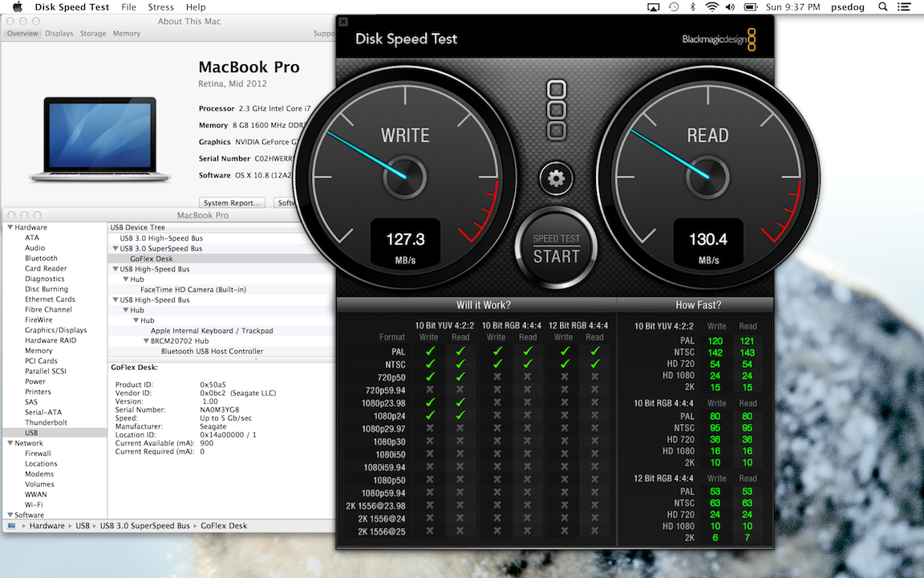Collapse the Hardware section in sidebar
The image size is (924, 578).
pyautogui.click(x=9, y=228)
